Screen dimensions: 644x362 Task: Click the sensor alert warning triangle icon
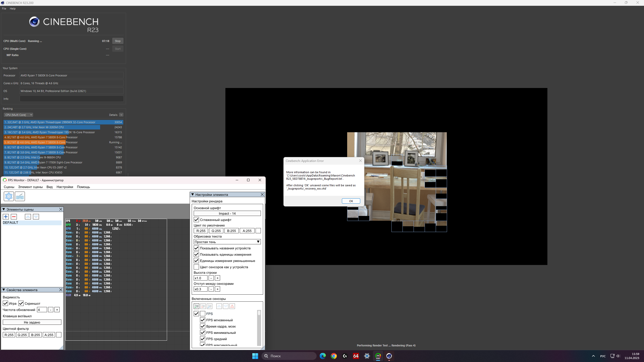(232, 306)
